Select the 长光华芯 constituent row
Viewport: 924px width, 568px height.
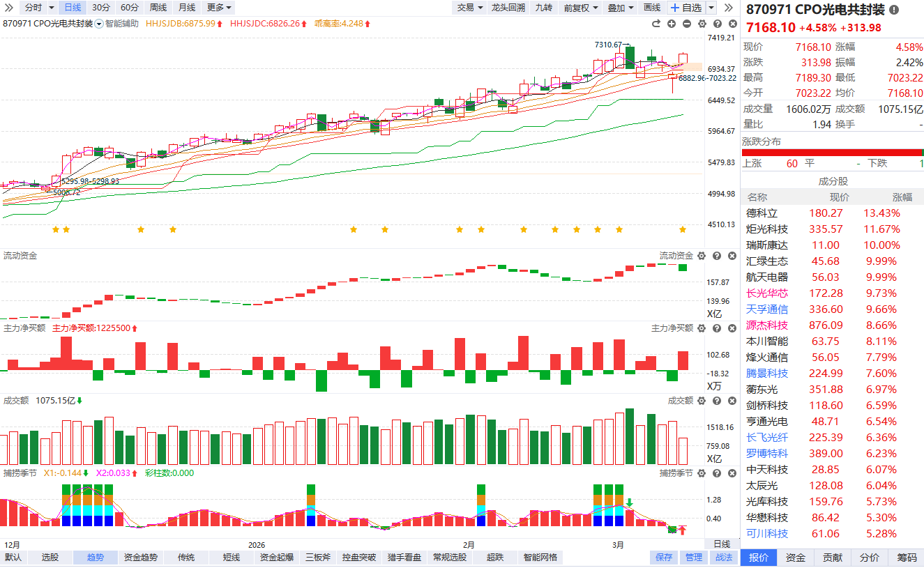point(833,293)
